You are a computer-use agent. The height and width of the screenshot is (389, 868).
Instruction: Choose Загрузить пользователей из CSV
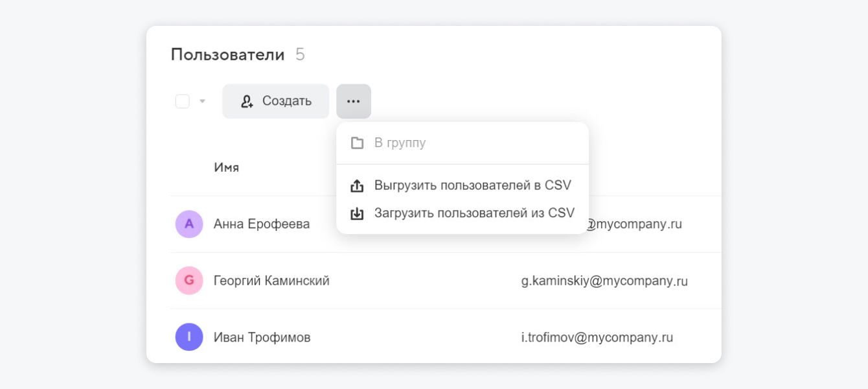474,213
